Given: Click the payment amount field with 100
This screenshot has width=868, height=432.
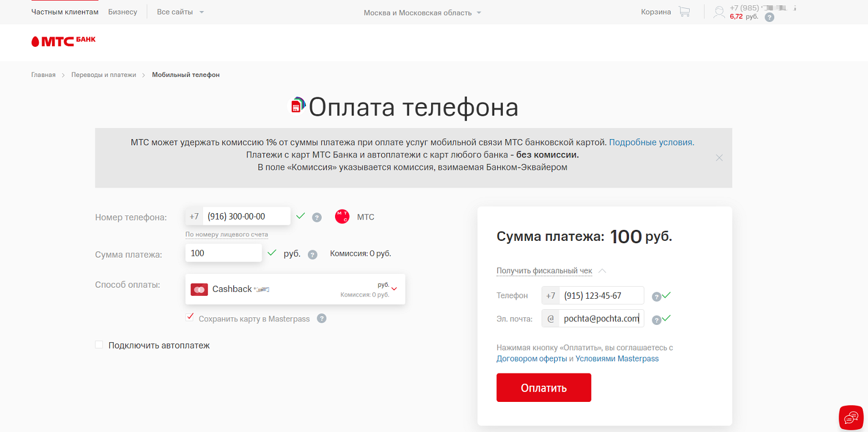Looking at the screenshot, I should (223, 253).
